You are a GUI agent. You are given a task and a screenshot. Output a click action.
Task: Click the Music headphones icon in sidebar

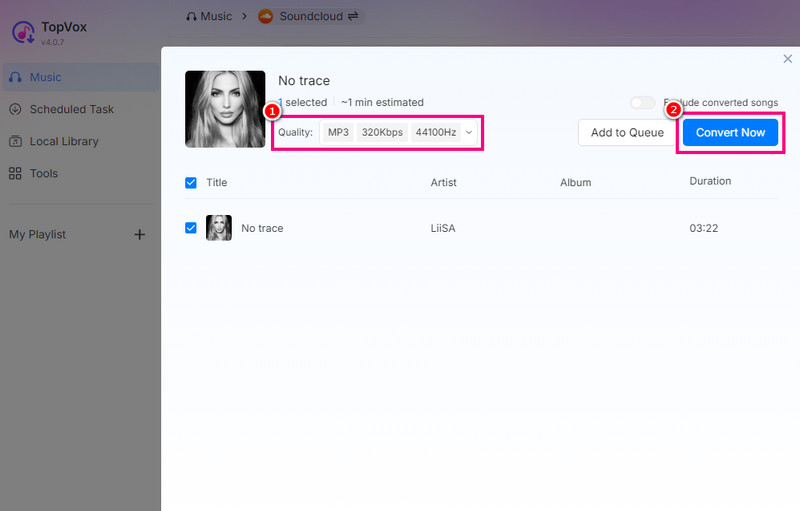click(x=15, y=77)
